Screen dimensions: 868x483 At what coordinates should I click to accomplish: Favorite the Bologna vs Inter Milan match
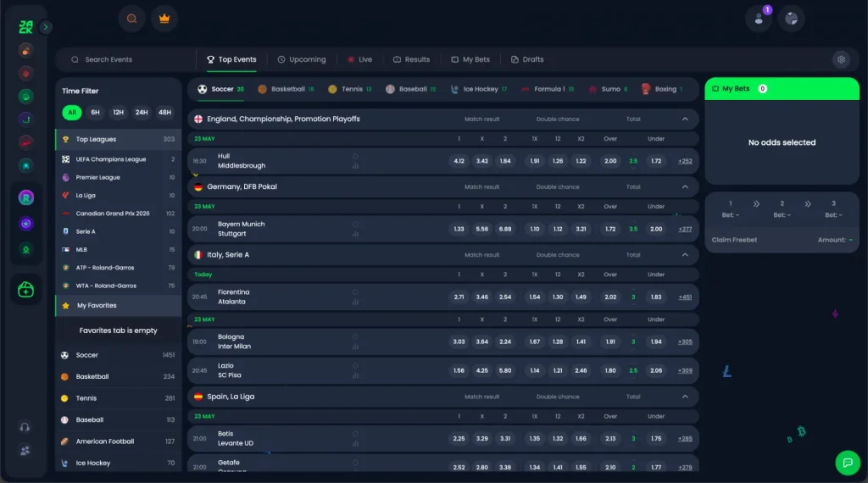tap(355, 337)
